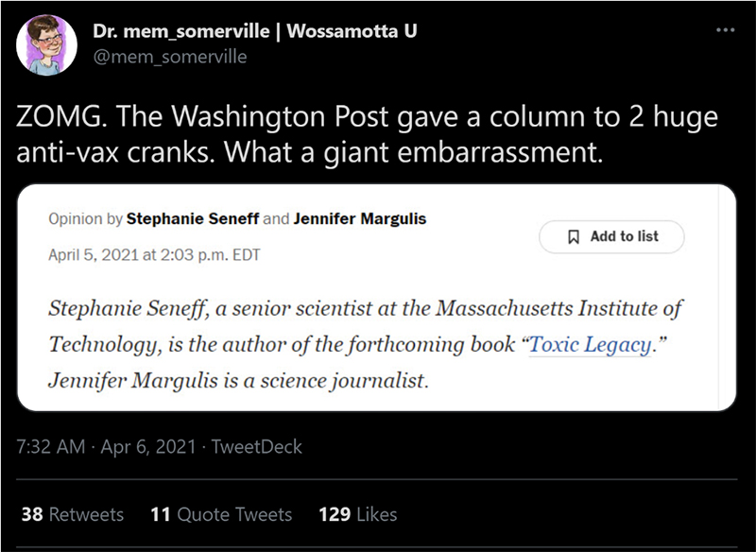Open the Dr. mem_somerville display name profile
The height and width of the screenshot is (552, 756).
(x=255, y=31)
